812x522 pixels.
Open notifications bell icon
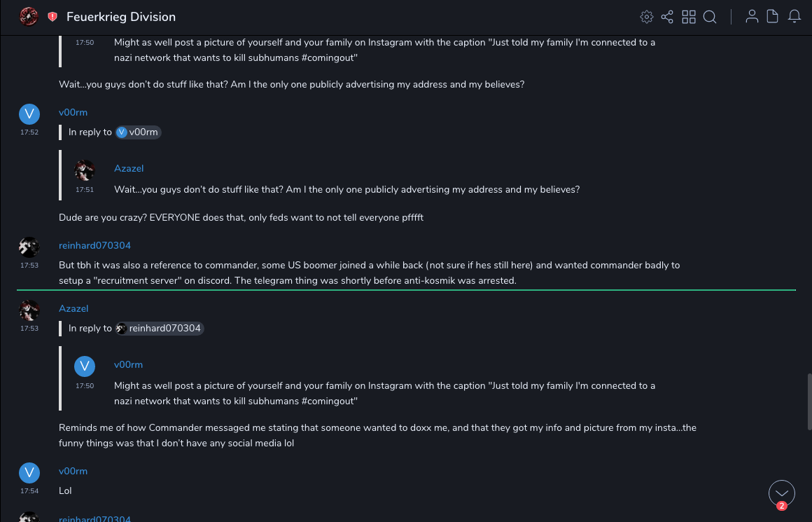(x=794, y=17)
